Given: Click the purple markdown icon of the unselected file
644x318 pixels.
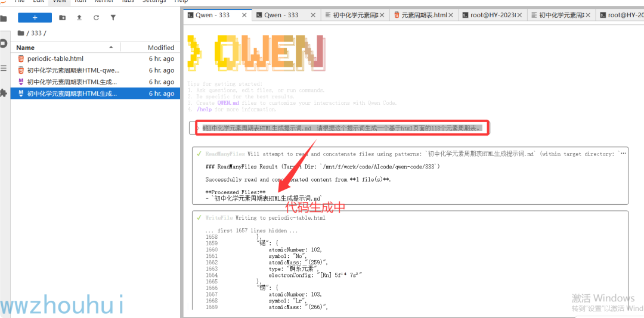Looking at the screenshot, I should coord(21,82).
